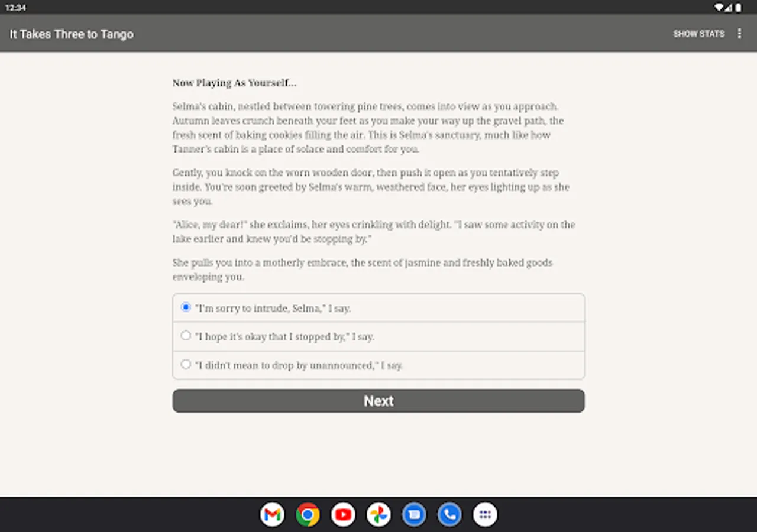Open the app drawer grid icon

tap(484, 514)
